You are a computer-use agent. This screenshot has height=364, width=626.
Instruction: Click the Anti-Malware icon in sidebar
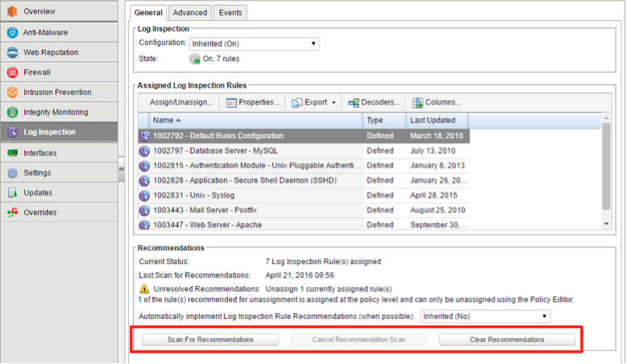tap(12, 32)
